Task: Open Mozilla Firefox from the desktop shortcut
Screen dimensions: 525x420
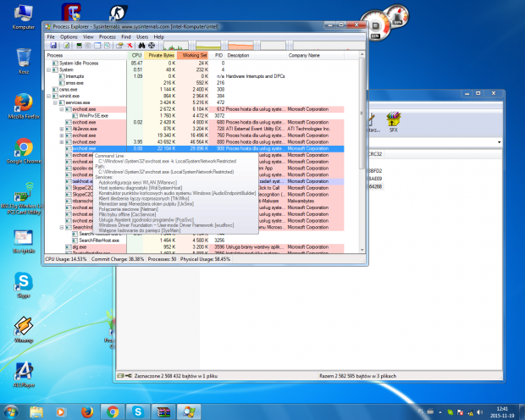Action: [18, 105]
